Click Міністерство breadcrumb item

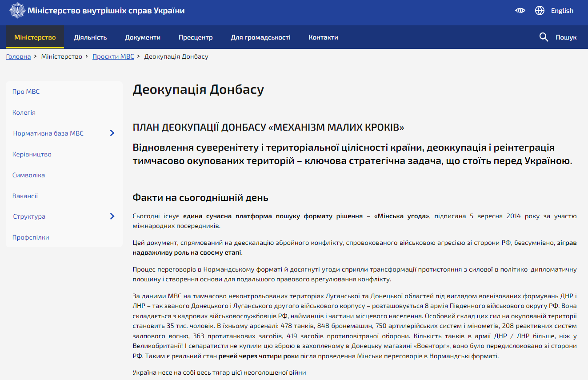(62, 56)
